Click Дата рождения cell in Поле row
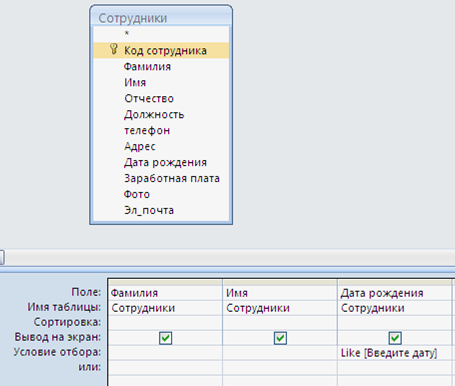 point(395,293)
